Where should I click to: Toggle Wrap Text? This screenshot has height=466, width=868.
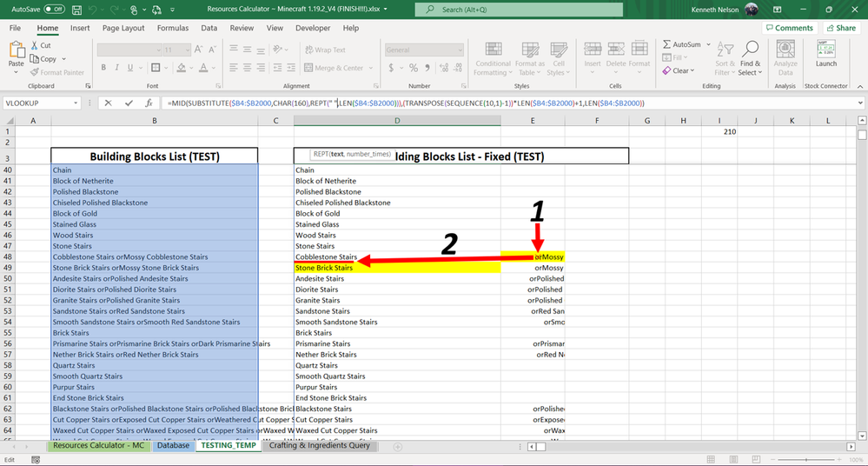point(325,50)
